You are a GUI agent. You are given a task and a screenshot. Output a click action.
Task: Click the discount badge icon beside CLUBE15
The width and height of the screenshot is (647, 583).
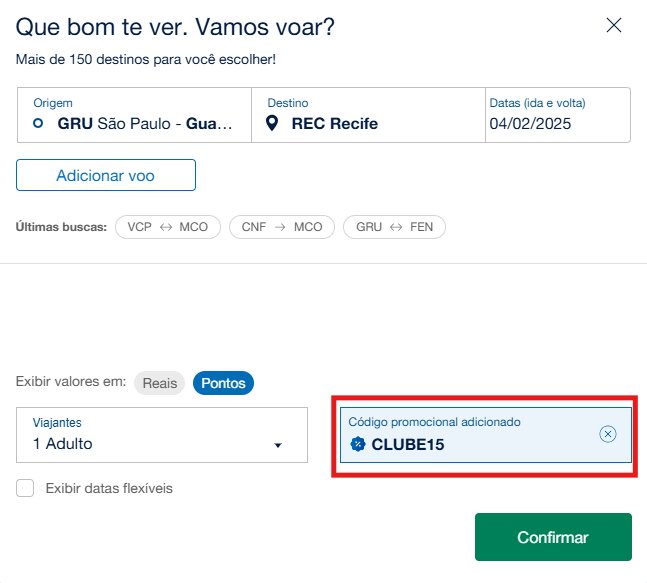[358, 444]
